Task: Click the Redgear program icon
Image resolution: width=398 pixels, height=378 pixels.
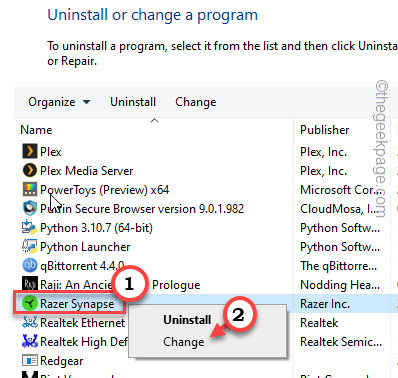Action: pos(30,361)
